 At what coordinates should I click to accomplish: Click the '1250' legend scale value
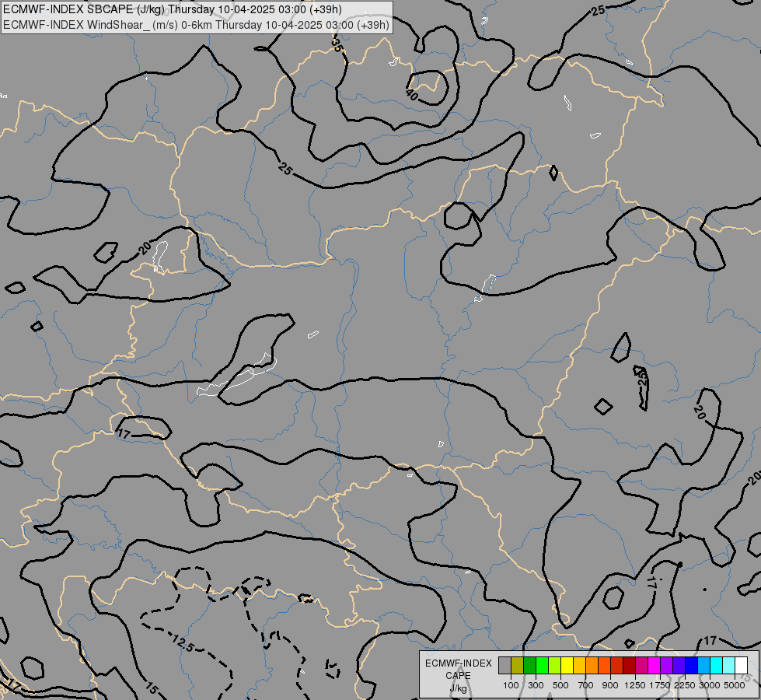635,685
